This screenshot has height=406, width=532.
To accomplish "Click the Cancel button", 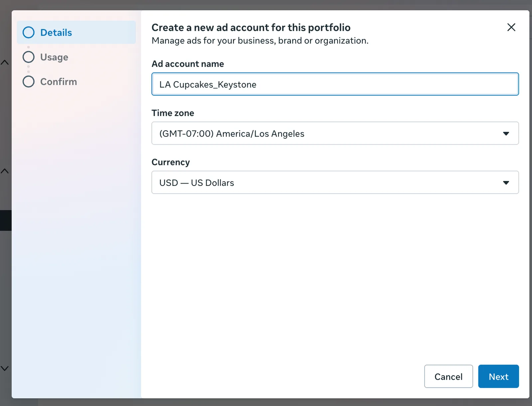I will 449,376.
